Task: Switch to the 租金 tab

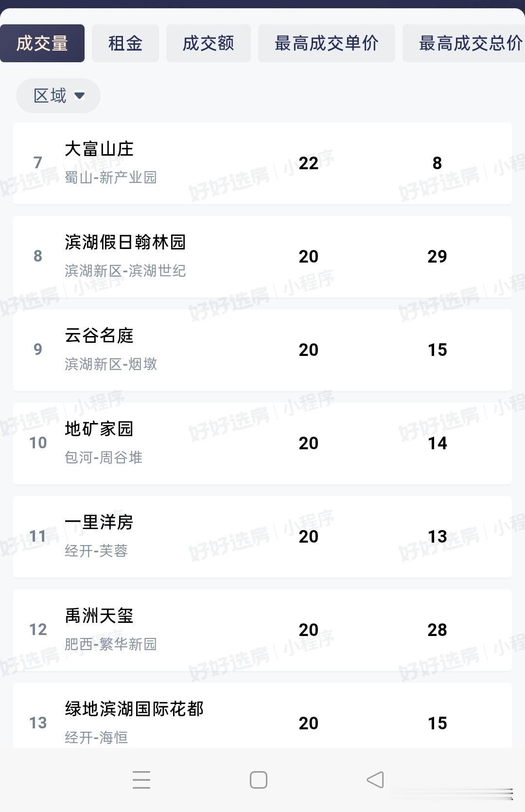Action: 125,43
